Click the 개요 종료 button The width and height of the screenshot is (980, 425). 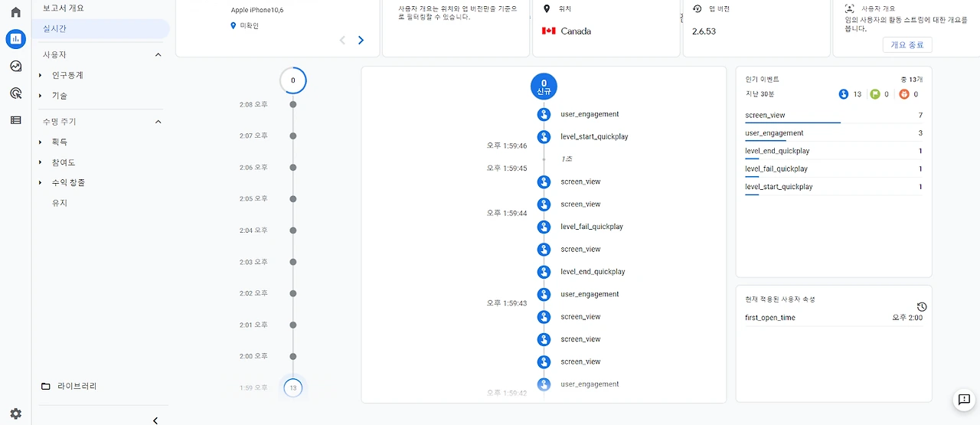pyautogui.click(x=907, y=45)
